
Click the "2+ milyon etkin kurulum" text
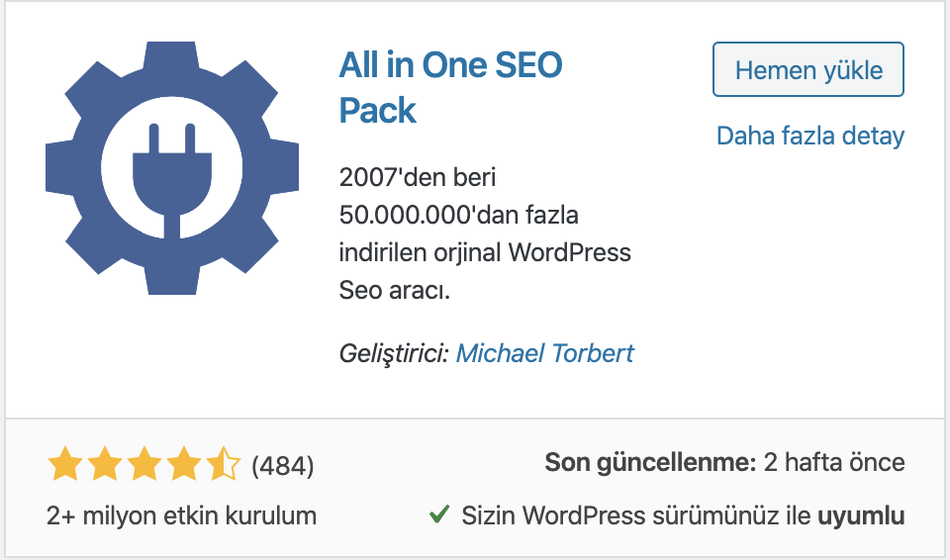point(181,515)
